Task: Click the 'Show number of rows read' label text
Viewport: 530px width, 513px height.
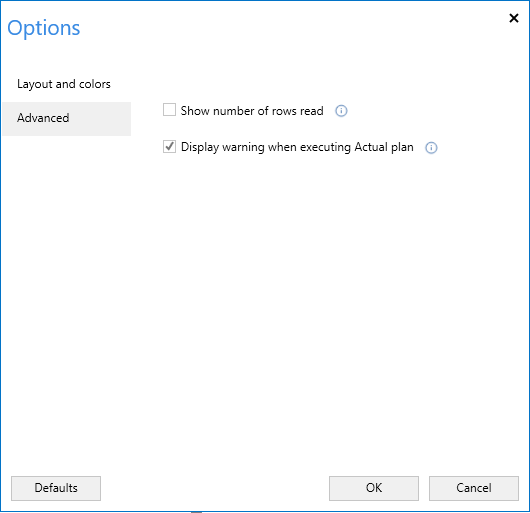Action: 252,111
